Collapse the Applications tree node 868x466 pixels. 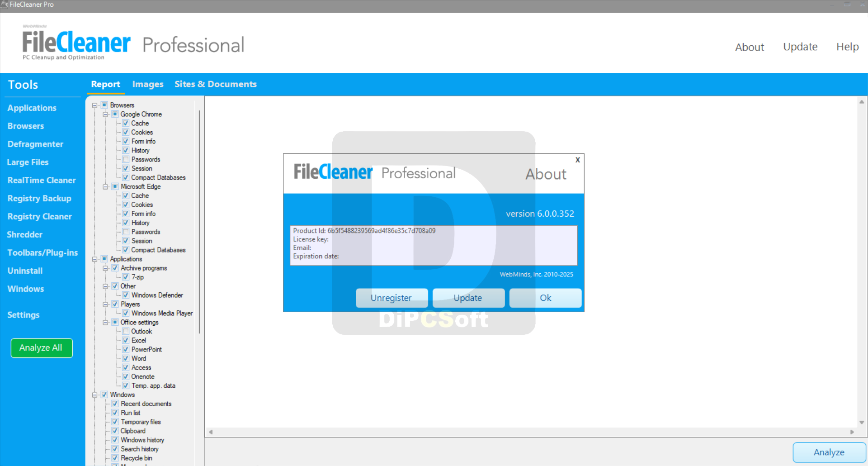[x=95, y=259]
